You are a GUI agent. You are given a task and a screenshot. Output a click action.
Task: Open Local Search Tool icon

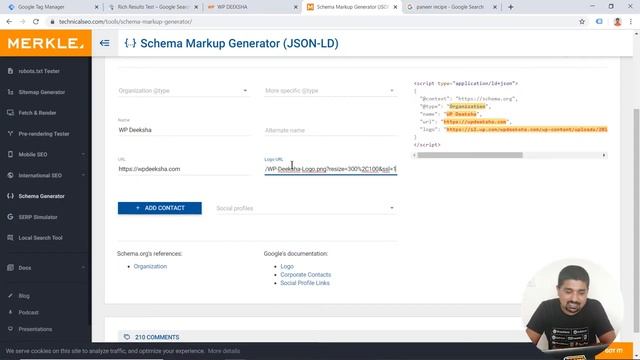(x=10, y=238)
